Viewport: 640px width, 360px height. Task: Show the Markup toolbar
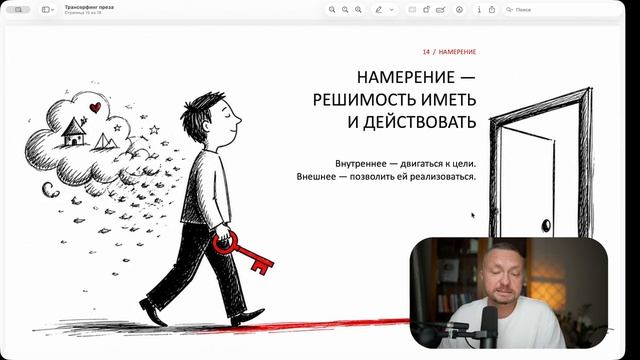(459, 9)
